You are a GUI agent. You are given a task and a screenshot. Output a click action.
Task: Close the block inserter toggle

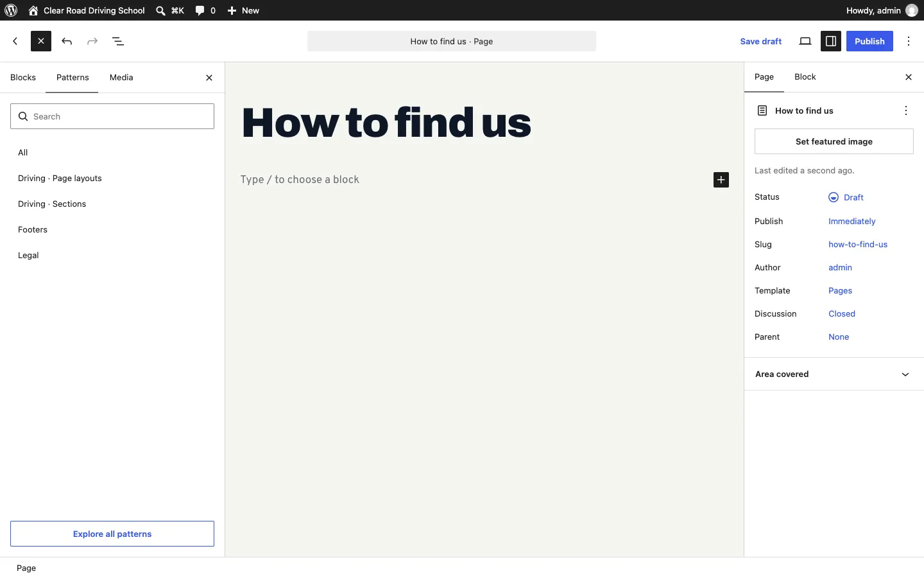(x=41, y=41)
